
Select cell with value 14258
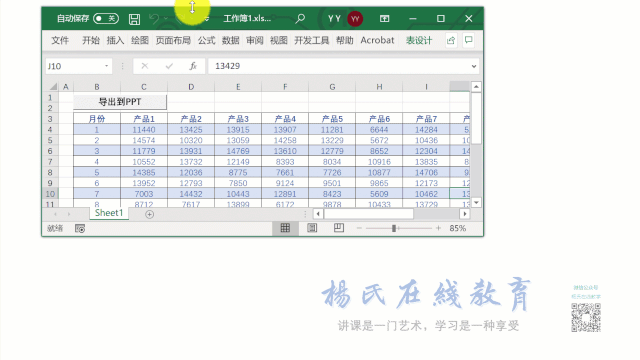pos(285,140)
